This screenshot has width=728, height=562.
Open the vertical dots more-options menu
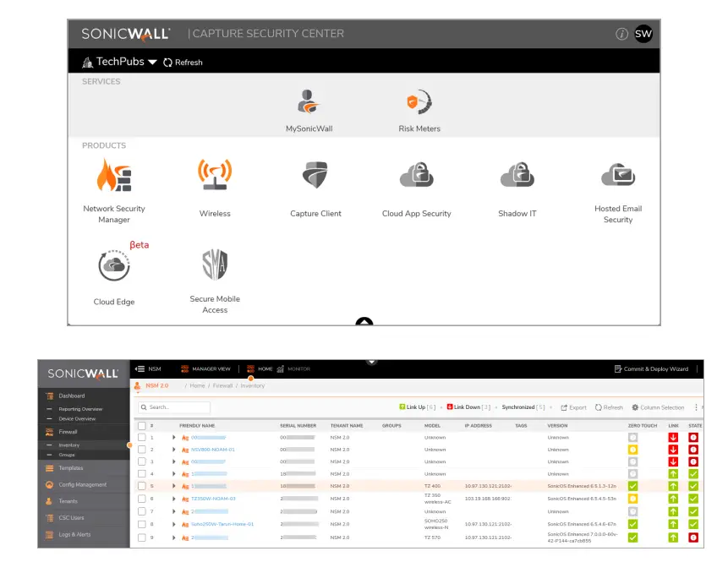(696, 407)
